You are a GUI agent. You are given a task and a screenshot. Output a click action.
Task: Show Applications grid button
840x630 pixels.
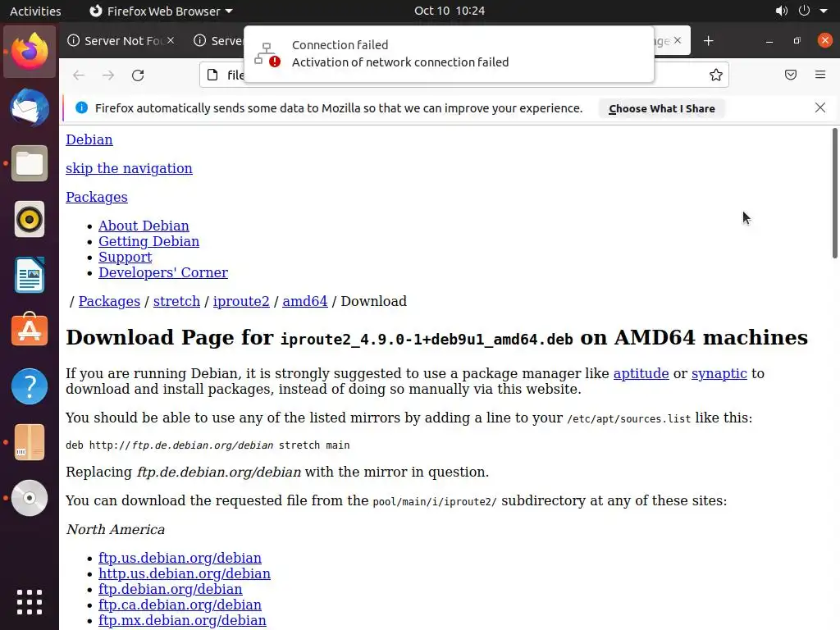30,601
